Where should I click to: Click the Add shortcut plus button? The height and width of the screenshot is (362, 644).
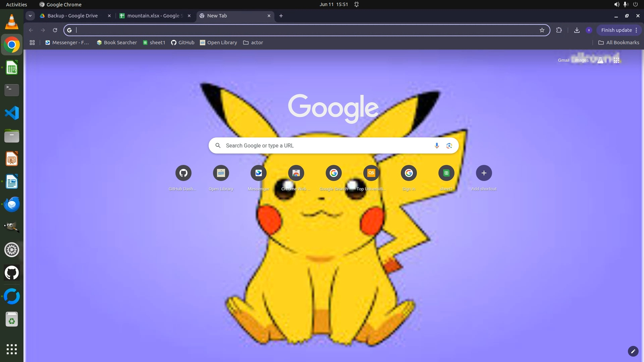tap(484, 173)
